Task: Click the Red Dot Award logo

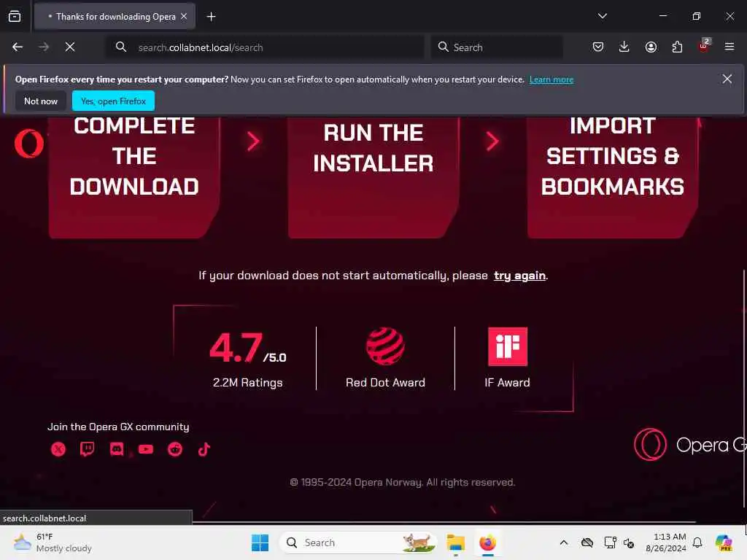Action: coord(385,346)
